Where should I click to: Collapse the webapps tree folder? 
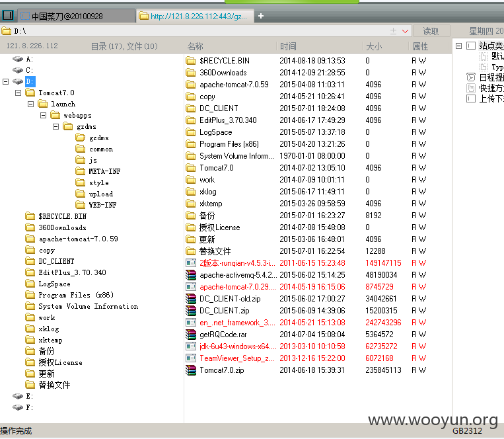43,115
